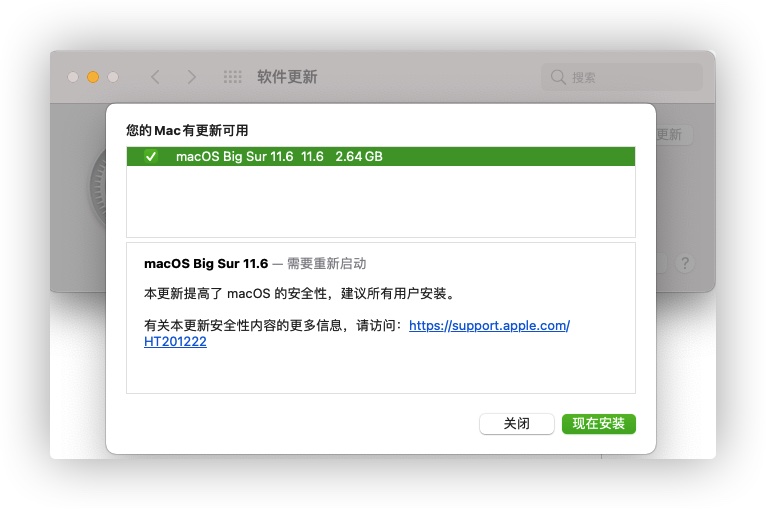Go forward with the right chevron arrow
Image resolution: width=766 pixels, height=509 pixels.
[192, 77]
